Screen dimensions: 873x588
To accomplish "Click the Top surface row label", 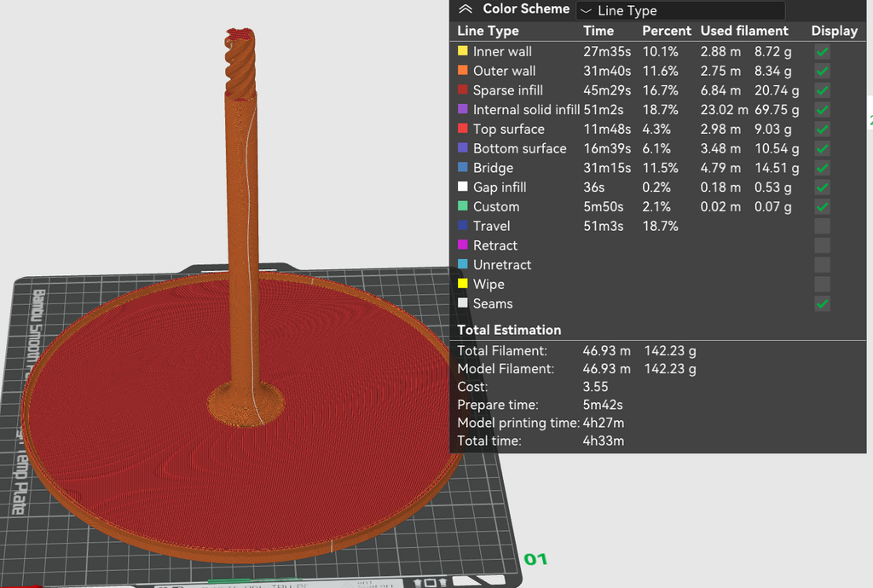I will pos(508,129).
